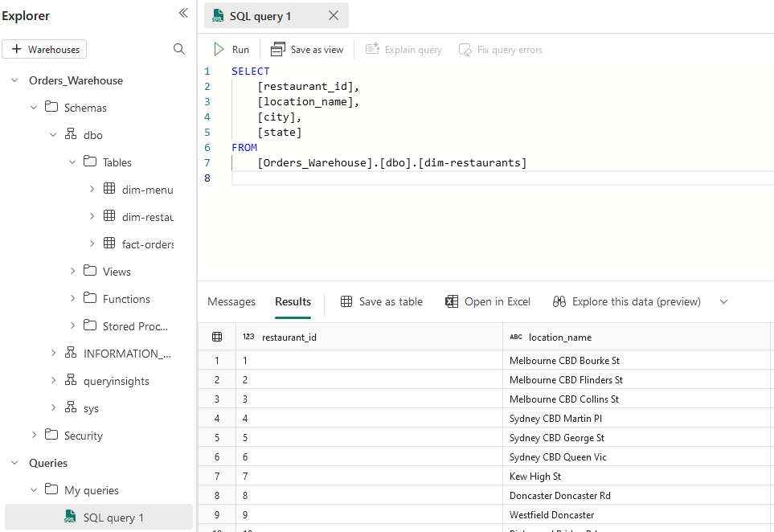Screen dimensions: 774x532
Task: Click the Stored Procedures folder icon
Action: 90,325
